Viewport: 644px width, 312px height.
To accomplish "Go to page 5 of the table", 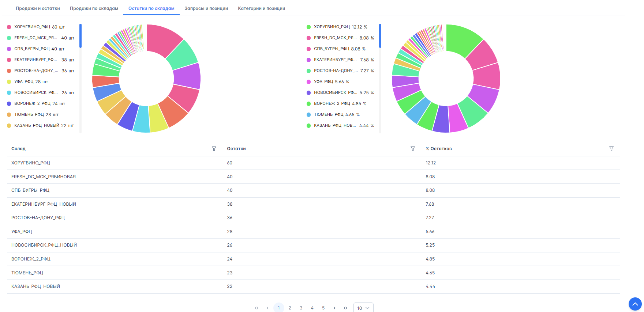I will pos(323,308).
